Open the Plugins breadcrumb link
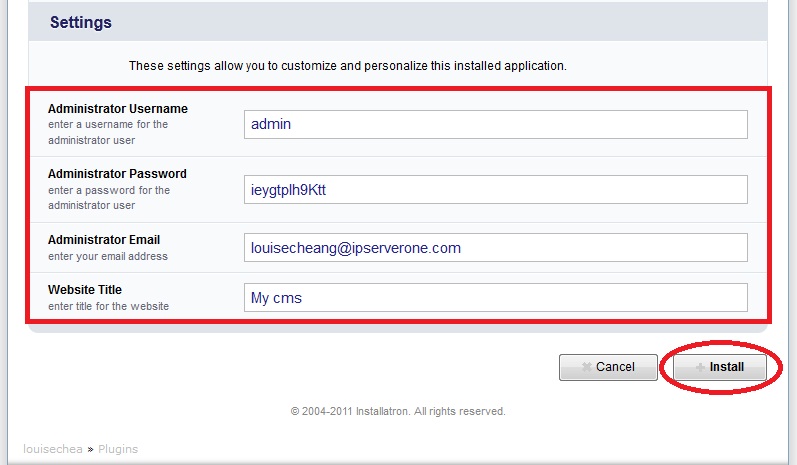This screenshot has width=797, height=465. (x=118, y=449)
